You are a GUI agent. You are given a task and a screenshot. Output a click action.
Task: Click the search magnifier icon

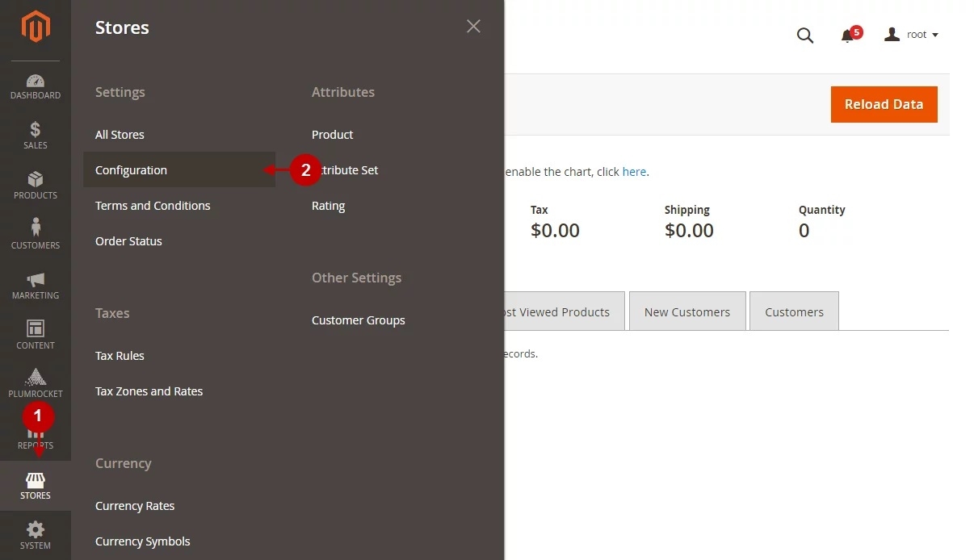click(805, 35)
